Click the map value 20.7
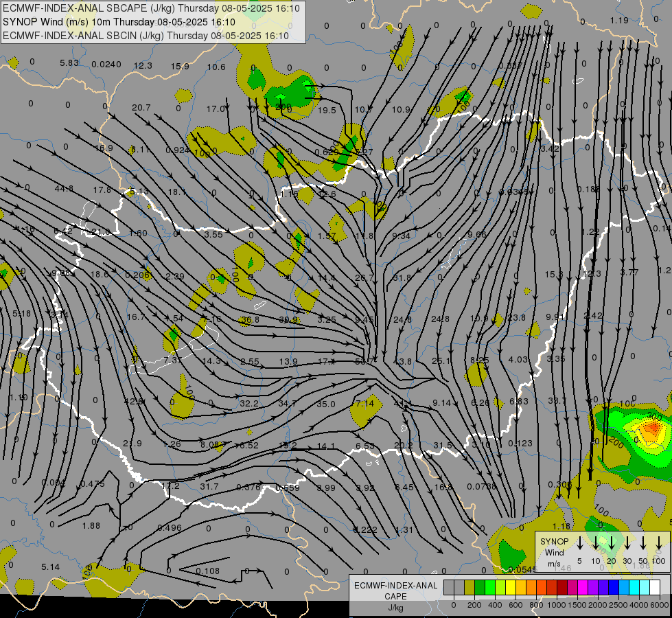 click(141, 107)
